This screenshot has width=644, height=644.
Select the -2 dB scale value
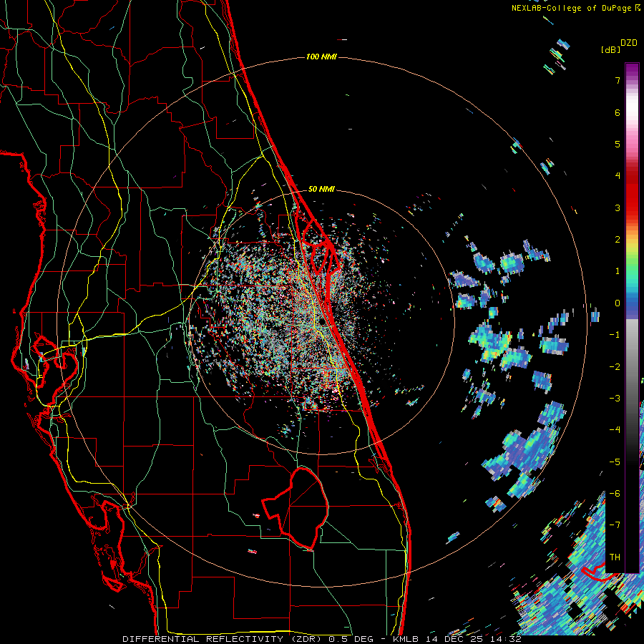point(615,367)
